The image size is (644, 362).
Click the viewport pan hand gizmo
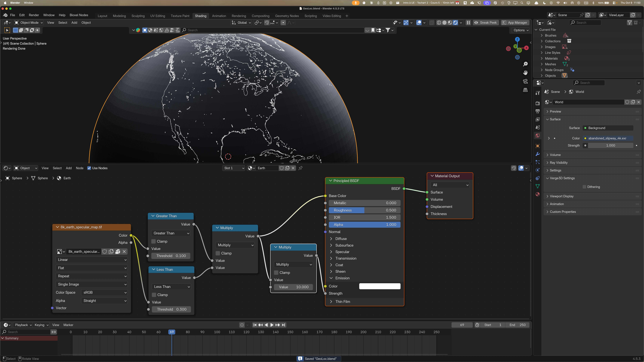point(525,73)
